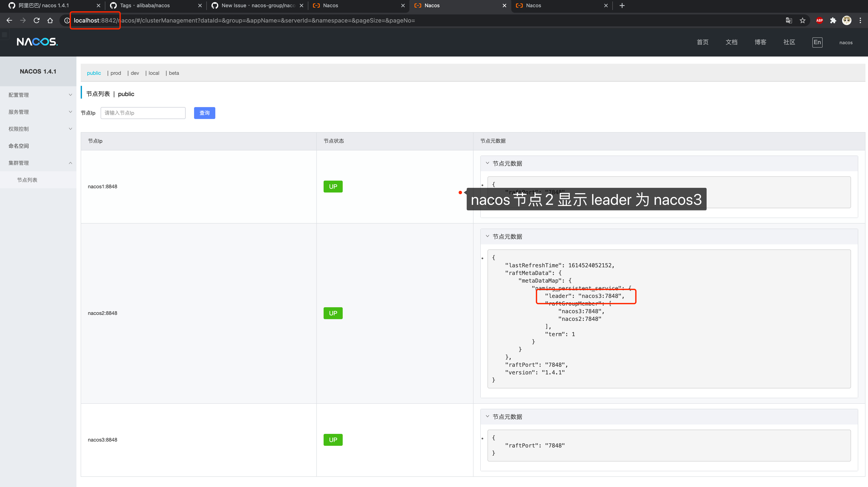
Task: Select the prod namespace tab
Action: (x=116, y=73)
